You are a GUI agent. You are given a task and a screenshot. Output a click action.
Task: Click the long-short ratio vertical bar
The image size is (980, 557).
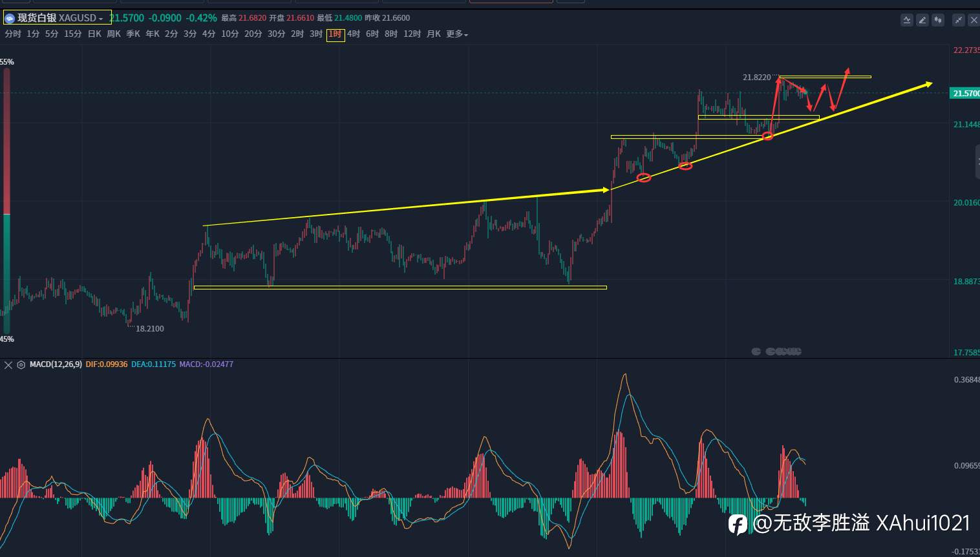(6, 200)
